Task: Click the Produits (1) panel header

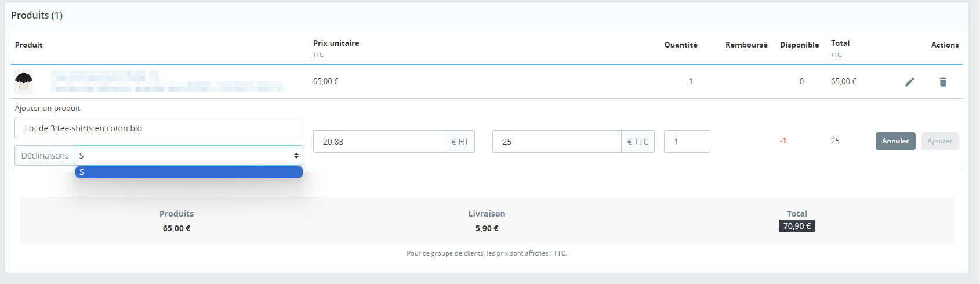Action: tap(37, 16)
